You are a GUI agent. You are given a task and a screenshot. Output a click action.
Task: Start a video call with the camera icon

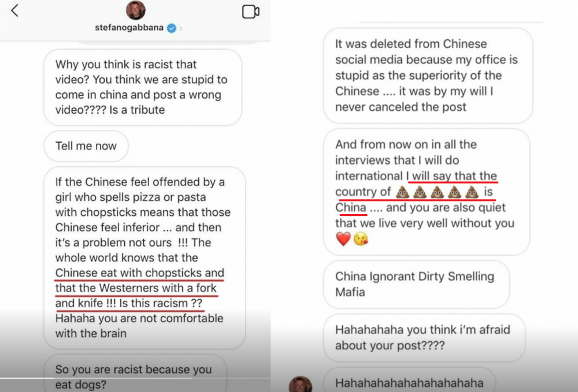coord(251,12)
